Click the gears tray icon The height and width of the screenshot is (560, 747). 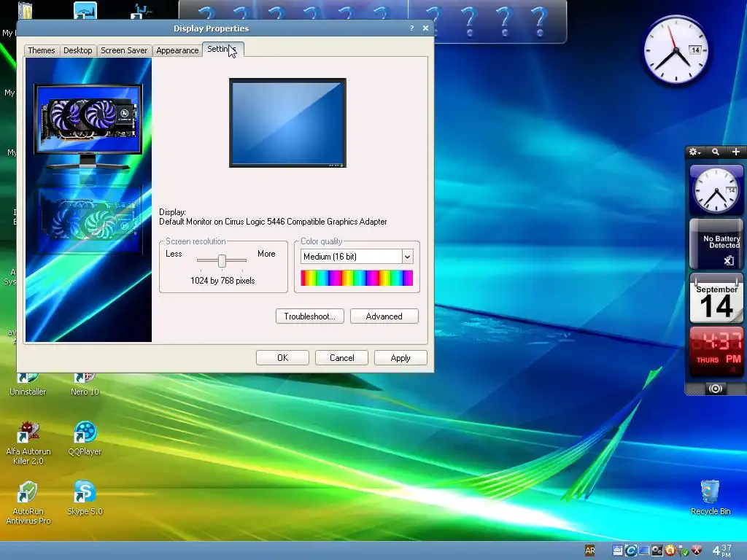click(x=657, y=551)
